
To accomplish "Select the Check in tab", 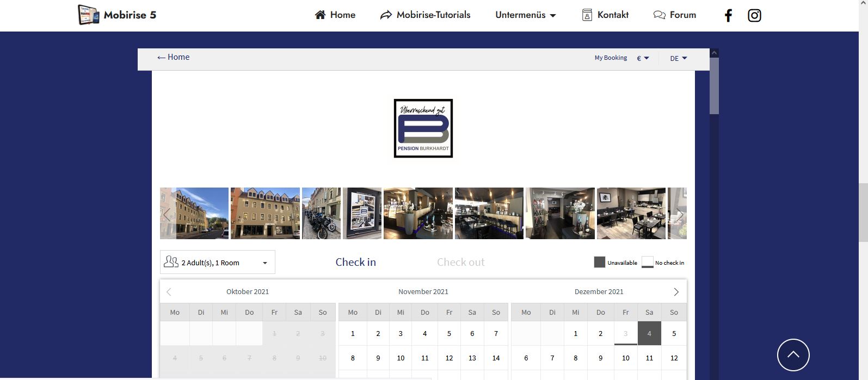I will tap(355, 262).
